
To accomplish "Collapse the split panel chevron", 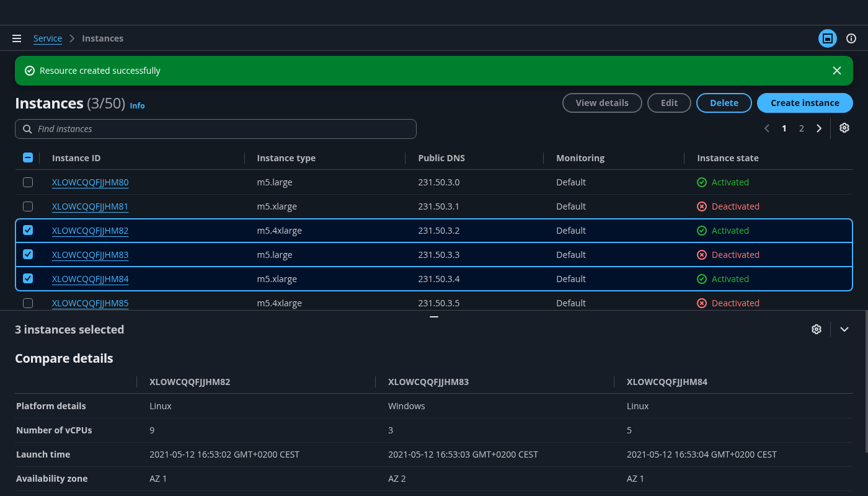I will pos(844,329).
